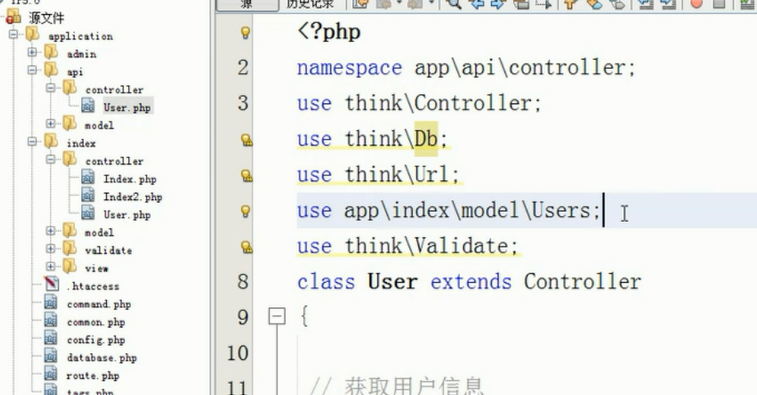Click the right-arrow find next icon in toolbar

498,4
